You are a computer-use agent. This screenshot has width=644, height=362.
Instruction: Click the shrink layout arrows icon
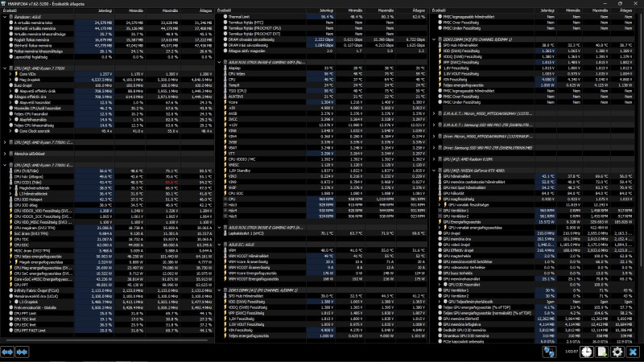(22, 352)
